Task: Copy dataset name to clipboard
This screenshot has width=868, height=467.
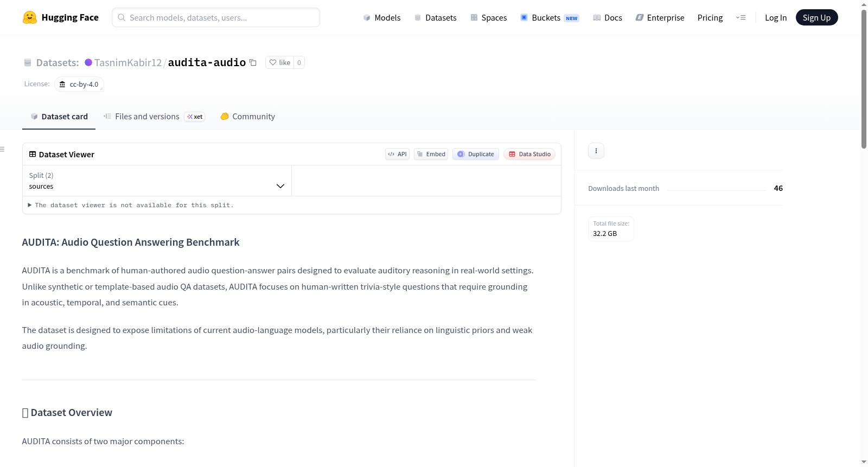Action: (253, 62)
